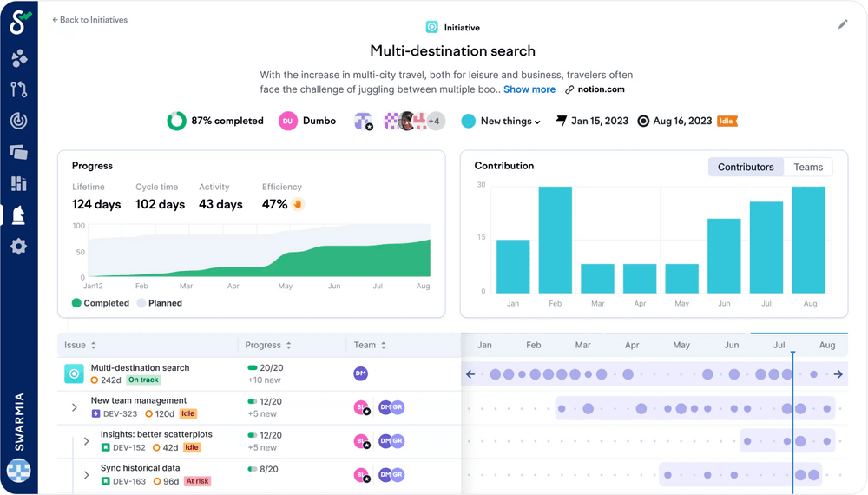Go back to Initiatives
This screenshot has width=868, height=495.
tap(90, 19)
